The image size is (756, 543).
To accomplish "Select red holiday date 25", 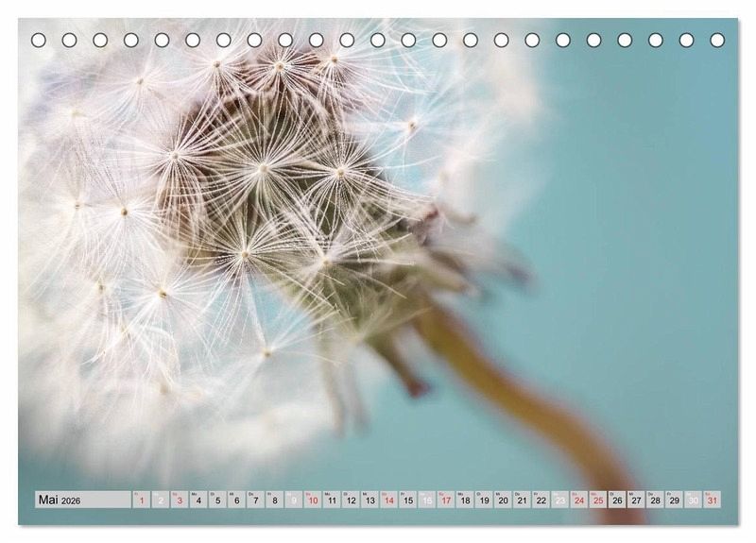I will click(x=597, y=501).
